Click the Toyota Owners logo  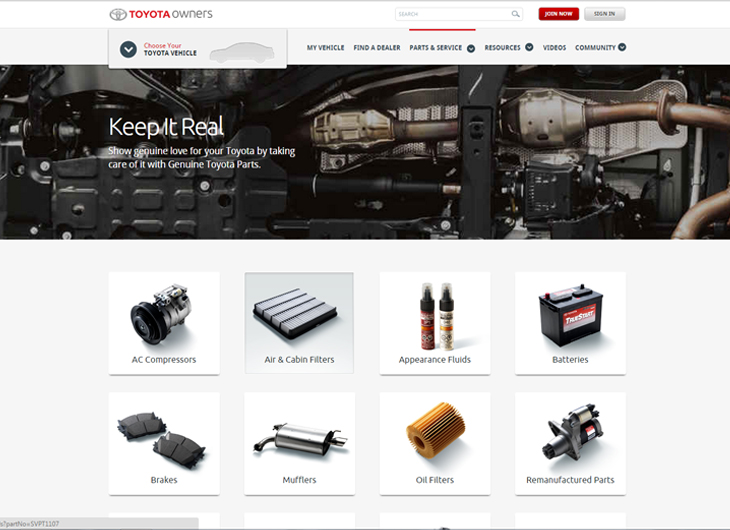click(x=161, y=14)
